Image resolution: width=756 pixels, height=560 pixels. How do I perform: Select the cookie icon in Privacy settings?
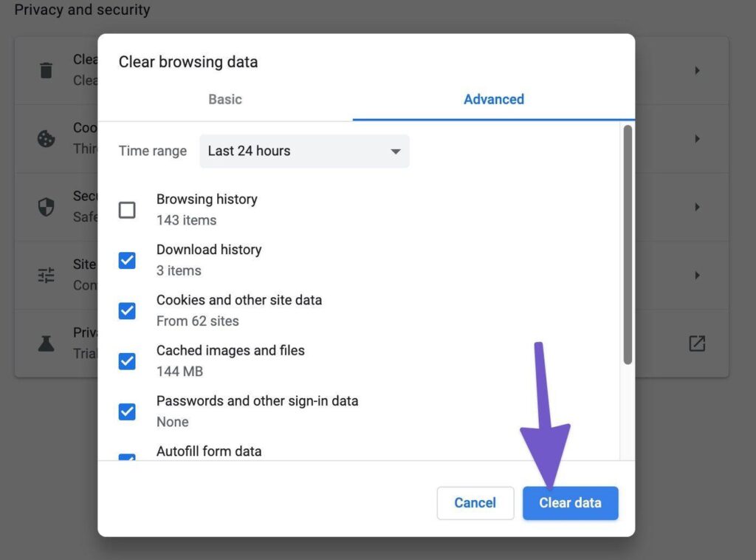click(46, 138)
